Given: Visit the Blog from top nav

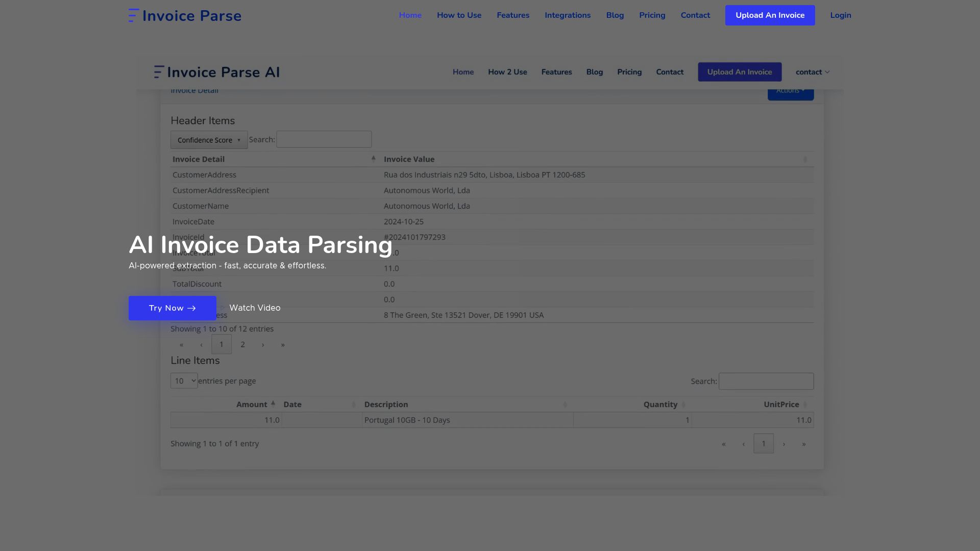Looking at the screenshot, I should tap(615, 15).
